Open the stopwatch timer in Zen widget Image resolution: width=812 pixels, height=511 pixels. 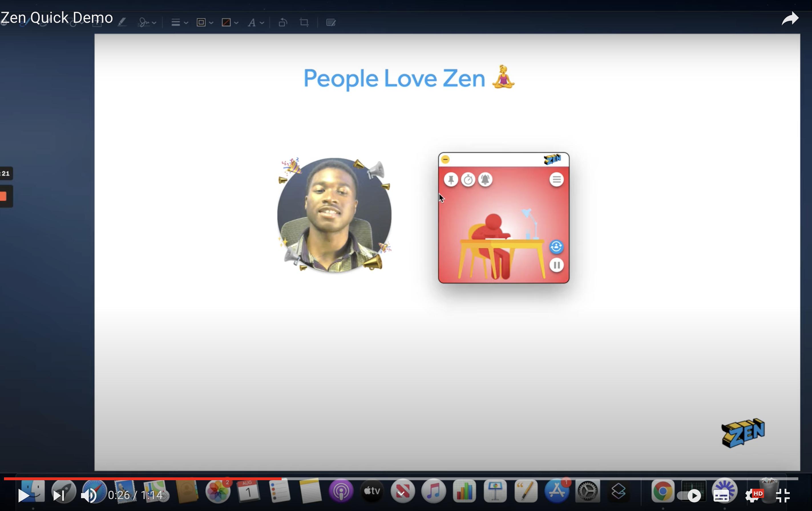pyautogui.click(x=468, y=180)
